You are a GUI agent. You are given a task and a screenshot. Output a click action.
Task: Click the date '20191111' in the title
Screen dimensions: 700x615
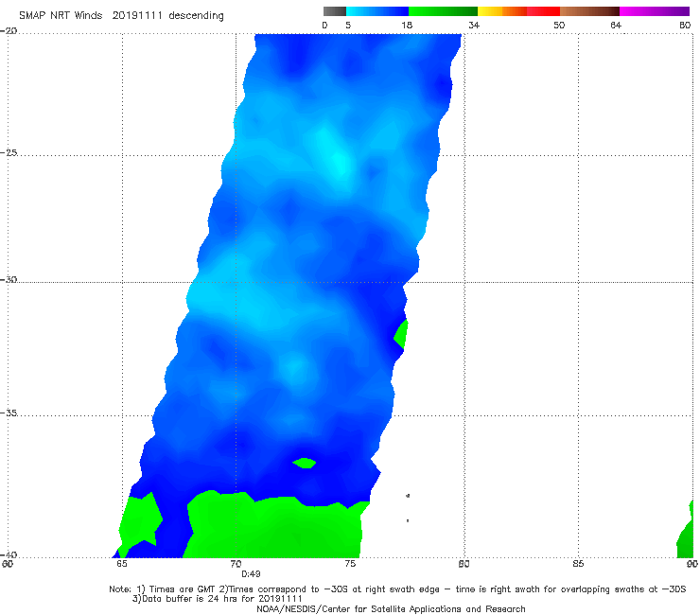[x=137, y=15]
